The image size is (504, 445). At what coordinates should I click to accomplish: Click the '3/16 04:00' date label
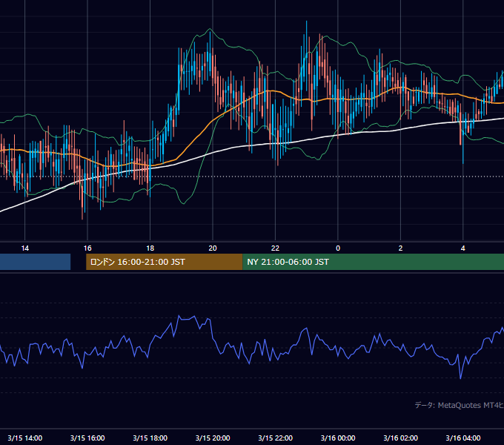(462, 438)
